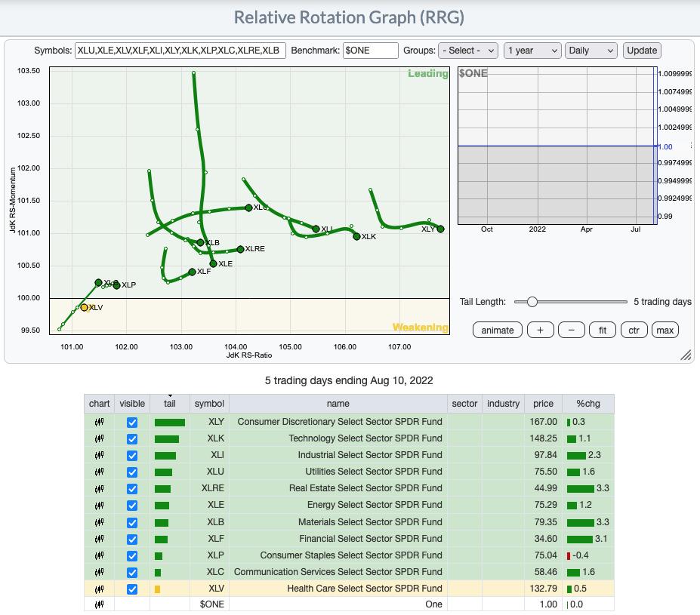Screen dimensions: 700x615
Task: Click the fit button
Action: point(603,331)
